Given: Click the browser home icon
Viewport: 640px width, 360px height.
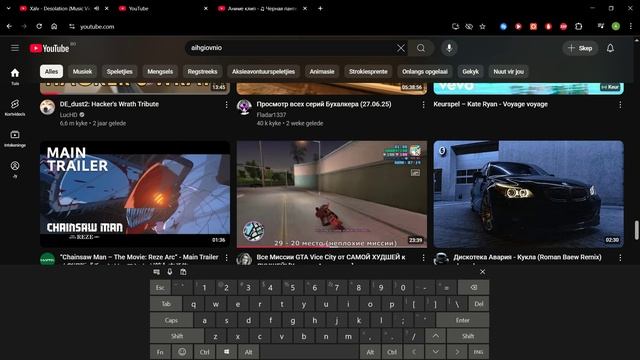Looking at the screenshot, I should [x=54, y=27].
